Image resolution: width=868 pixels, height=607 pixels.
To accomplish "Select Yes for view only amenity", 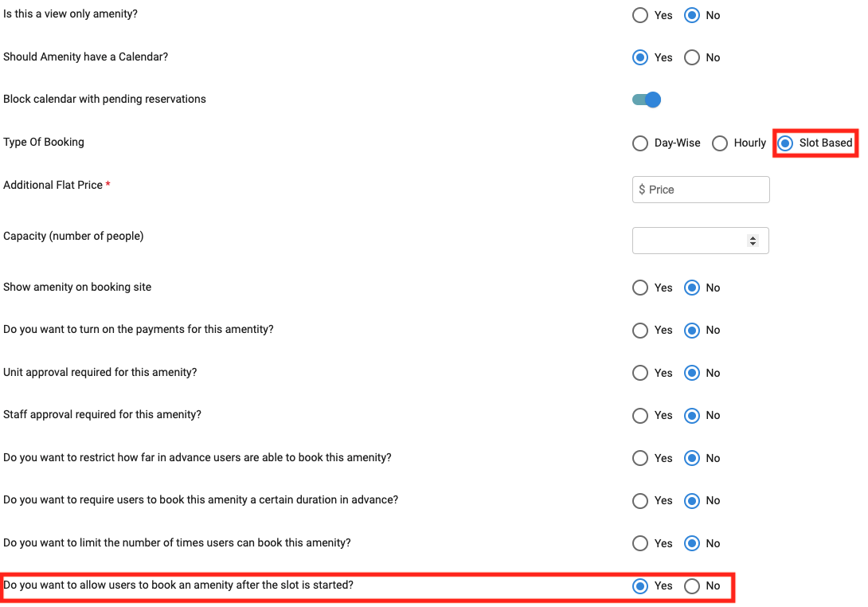I will (640, 15).
